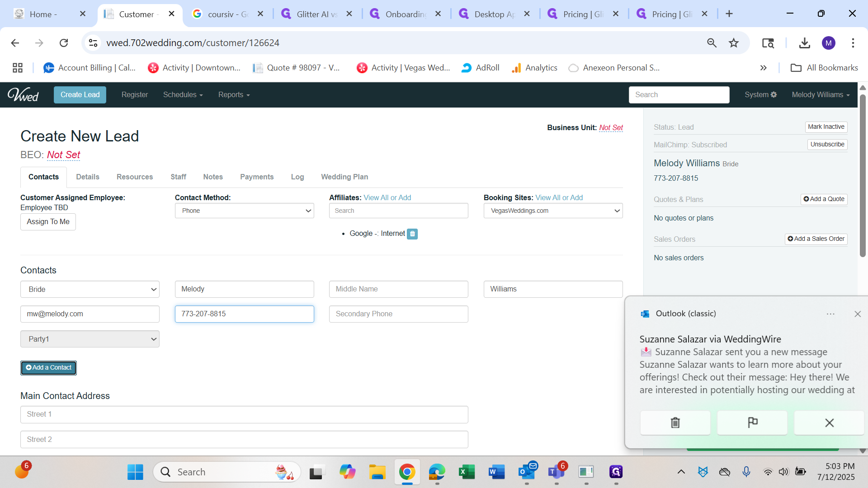Delete the Outlook notification message via trash icon
Viewport: 868px width, 488px height.
click(x=675, y=422)
